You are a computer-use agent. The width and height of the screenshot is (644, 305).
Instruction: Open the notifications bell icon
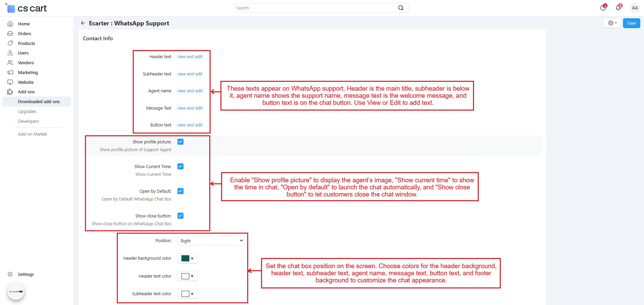618,8
